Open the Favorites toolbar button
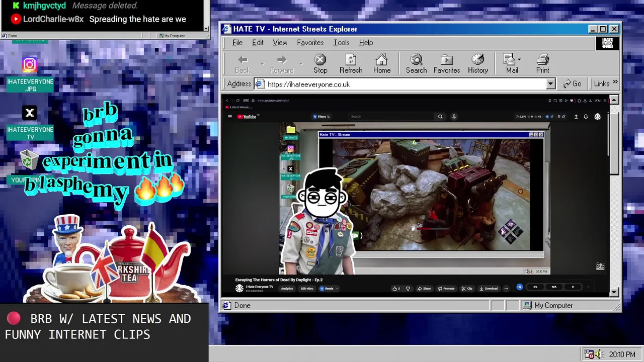 (447, 64)
